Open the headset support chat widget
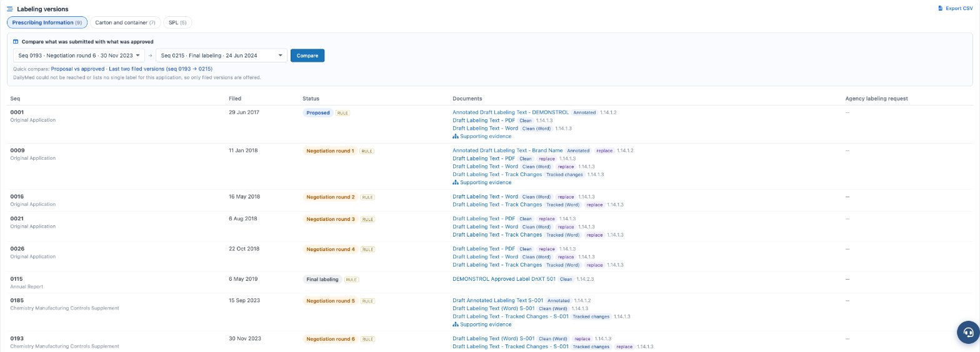 pos(968,333)
